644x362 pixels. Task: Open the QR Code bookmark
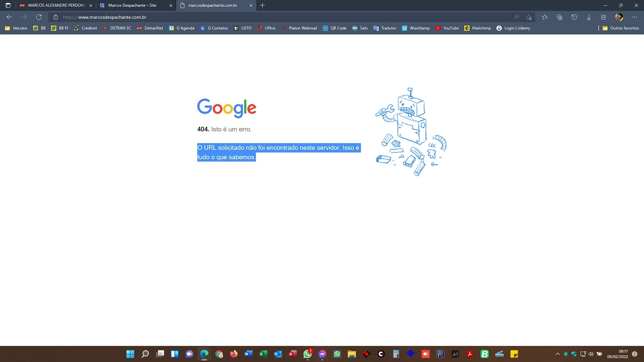tap(335, 28)
